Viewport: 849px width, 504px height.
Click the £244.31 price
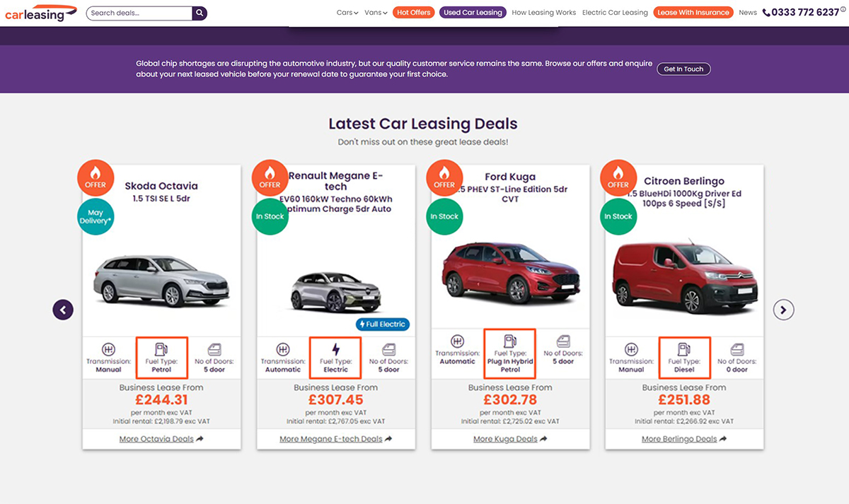[x=161, y=401]
